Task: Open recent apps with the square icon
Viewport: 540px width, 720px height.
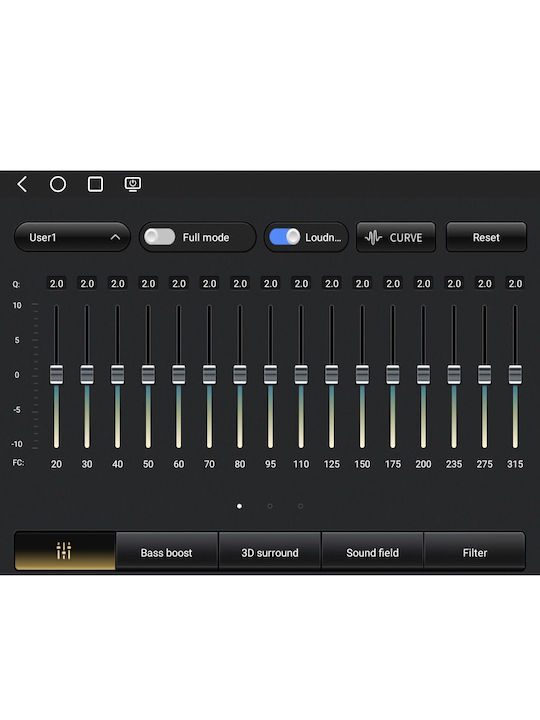Action: (x=96, y=185)
